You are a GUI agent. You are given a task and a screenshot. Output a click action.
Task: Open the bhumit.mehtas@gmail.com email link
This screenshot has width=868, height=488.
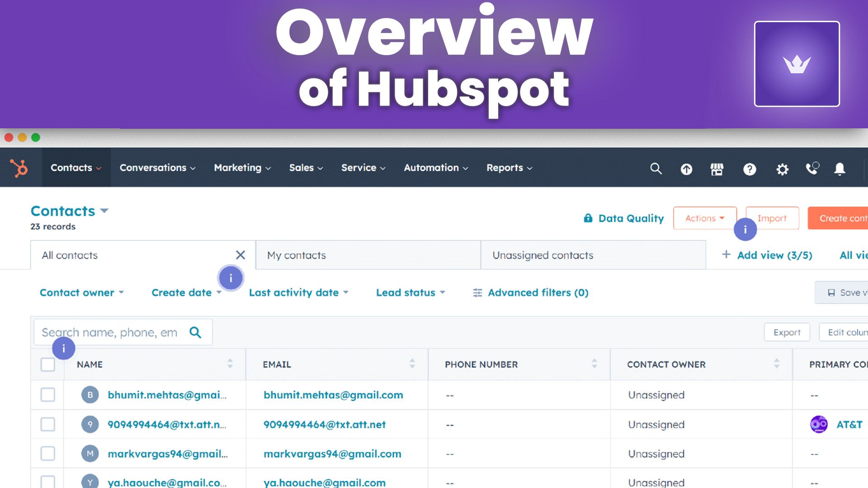(x=333, y=395)
